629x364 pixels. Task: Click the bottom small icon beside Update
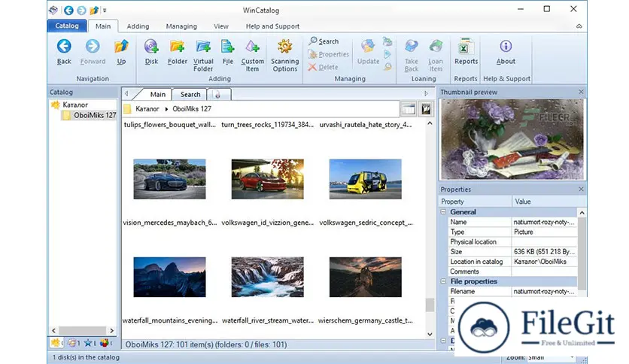[x=387, y=67]
